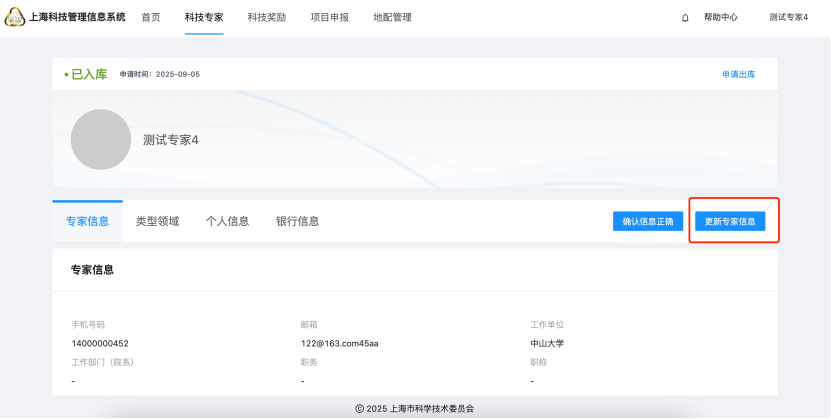Click the gray profile avatar
The image size is (831, 419).
[x=100, y=139]
